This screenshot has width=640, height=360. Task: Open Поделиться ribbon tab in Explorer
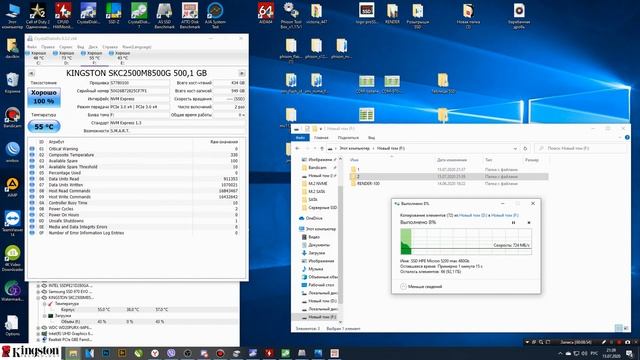[x=348, y=138]
